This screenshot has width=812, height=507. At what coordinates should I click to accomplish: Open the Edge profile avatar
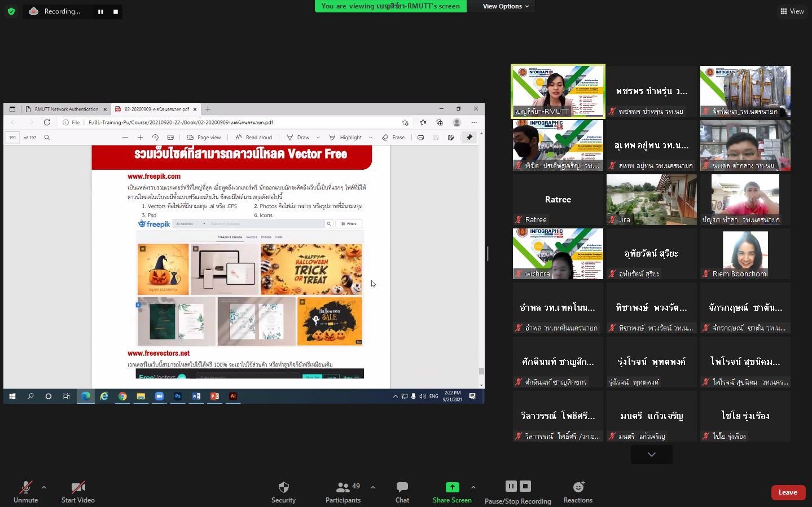tap(457, 122)
